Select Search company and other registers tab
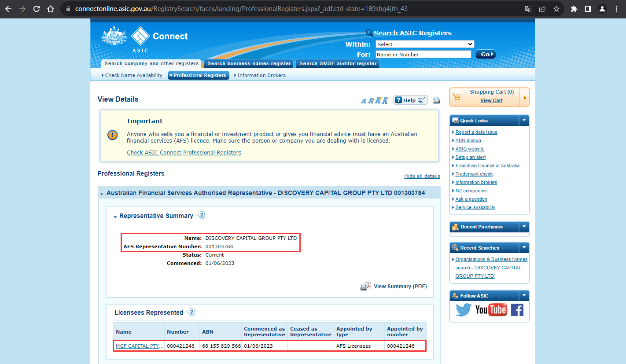 tap(151, 64)
